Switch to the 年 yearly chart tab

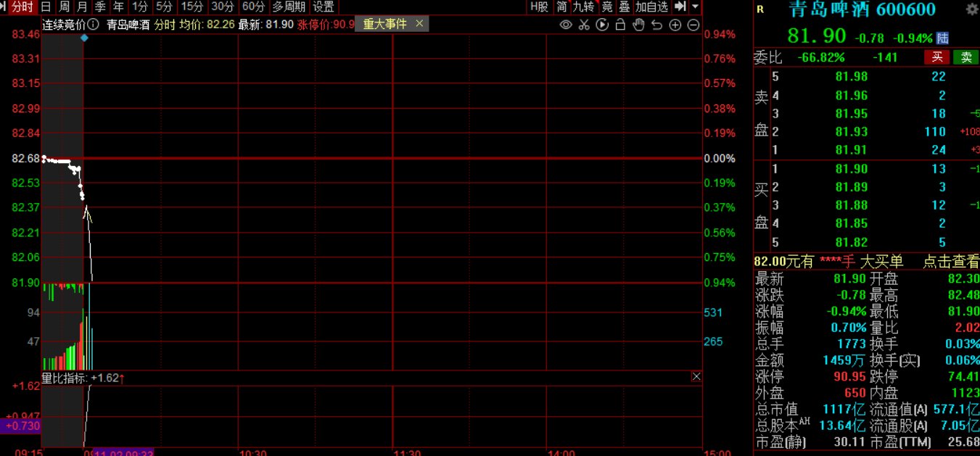[118, 7]
